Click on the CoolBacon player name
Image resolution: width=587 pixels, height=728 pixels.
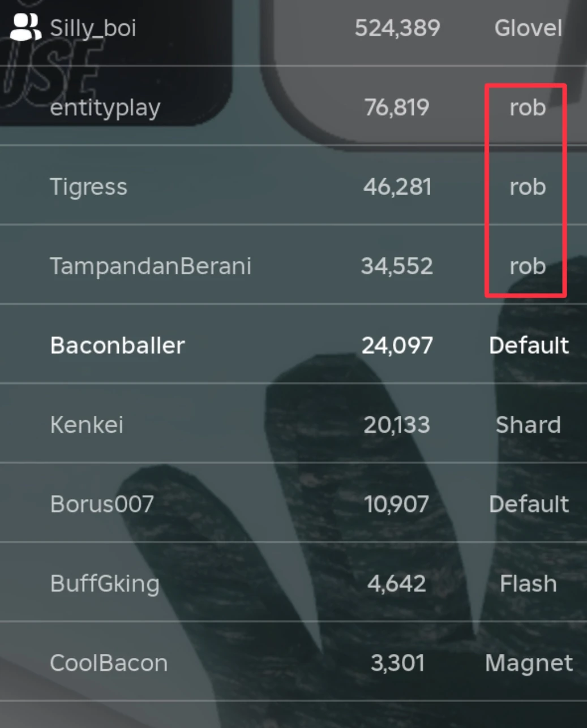point(109,663)
